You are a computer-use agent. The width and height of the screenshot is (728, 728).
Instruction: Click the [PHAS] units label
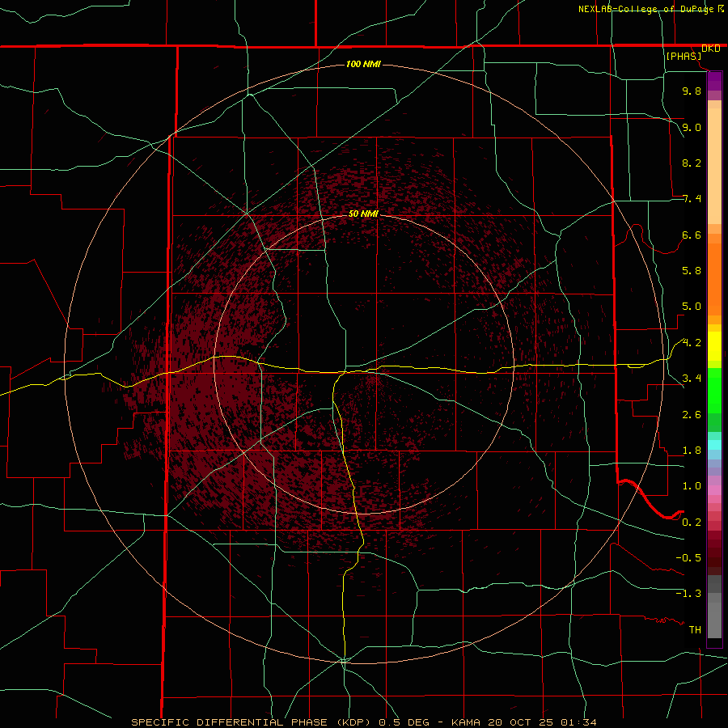pyautogui.click(x=684, y=56)
